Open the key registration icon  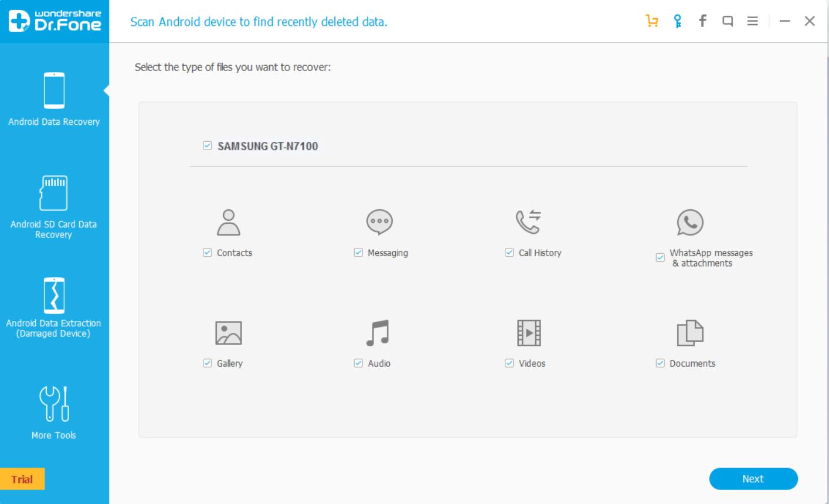[678, 22]
